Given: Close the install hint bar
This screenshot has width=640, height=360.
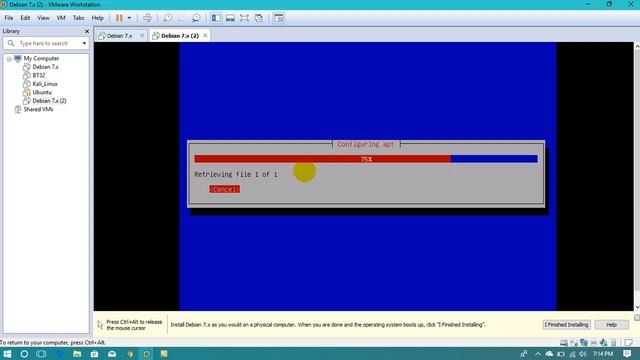Looking at the screenshot, I should [637, 318].
